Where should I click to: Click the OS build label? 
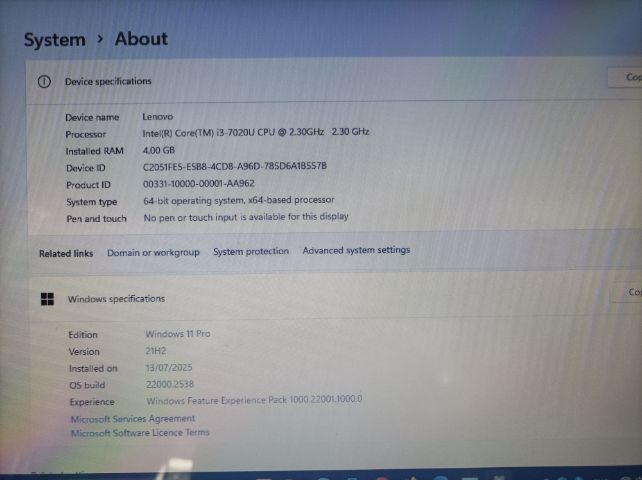tap(87, 385)
